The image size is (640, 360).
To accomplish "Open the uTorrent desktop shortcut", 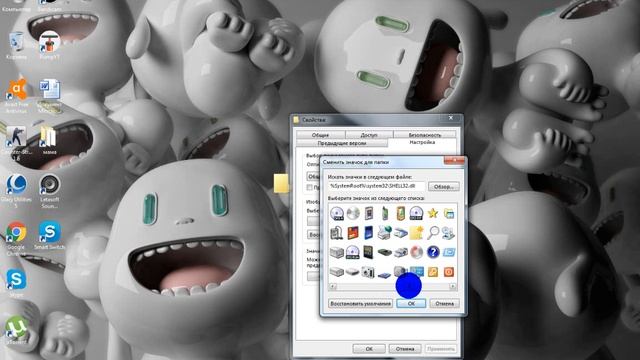I will (x=16, y=330).
